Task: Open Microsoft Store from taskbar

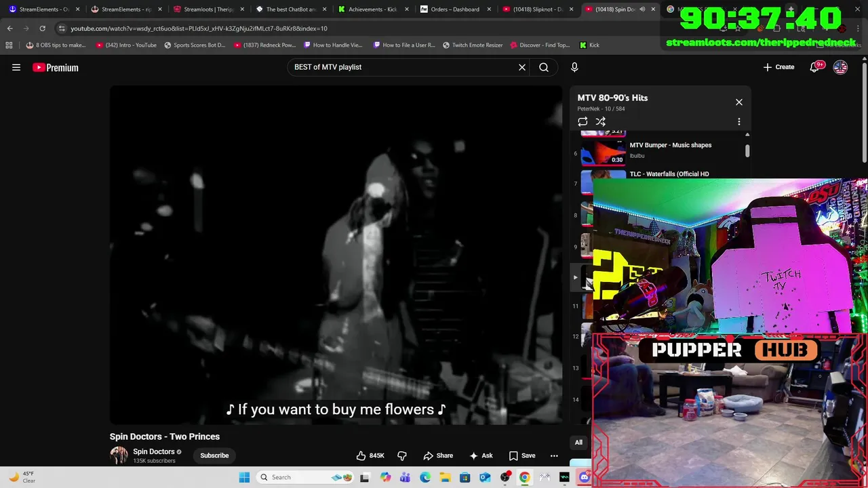Action: 465,477
